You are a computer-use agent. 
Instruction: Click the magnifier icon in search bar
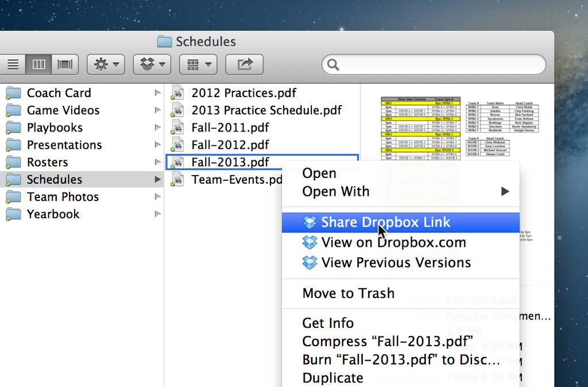333,65
